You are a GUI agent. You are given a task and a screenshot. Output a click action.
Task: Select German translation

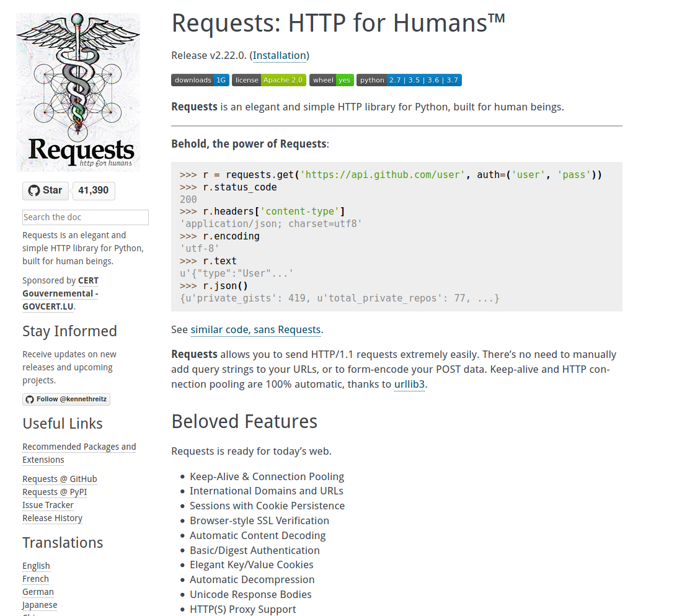click(38, 592)
